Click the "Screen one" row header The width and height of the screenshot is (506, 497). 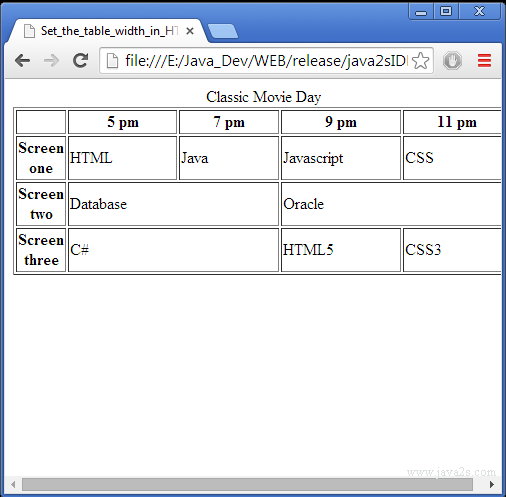tap(41, 158)
